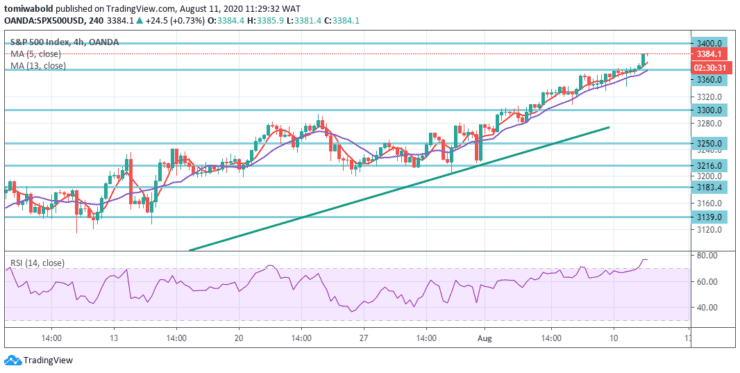
Task: Click the 3183.4 price level label
Action: coord(710,187)
